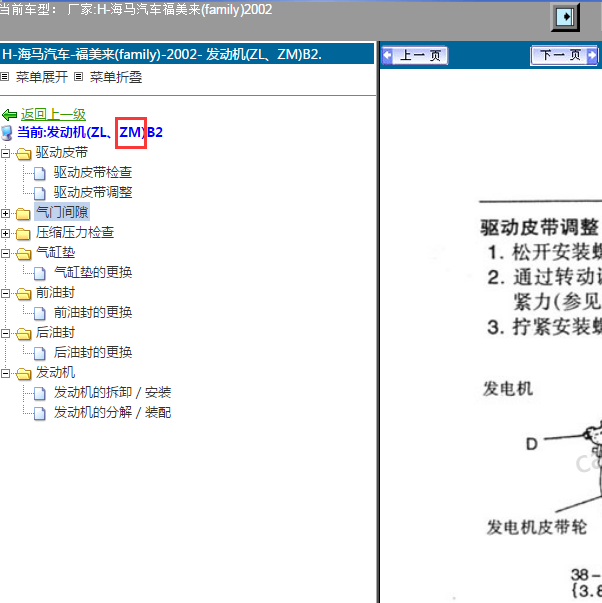Click the 前油封 folder icon
This screenshot has width=602, height=603.
pyautogui.click(x=23, y=294)
